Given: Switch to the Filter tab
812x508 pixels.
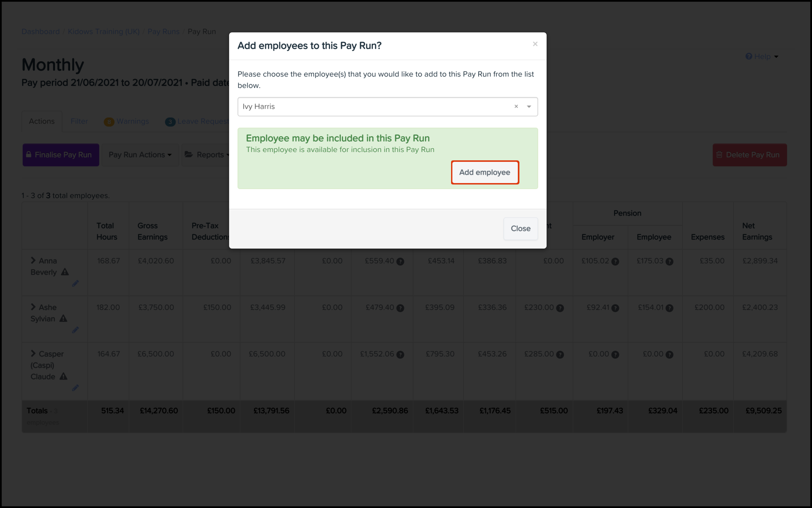Looking at the screenshot, I should point(79,121).
